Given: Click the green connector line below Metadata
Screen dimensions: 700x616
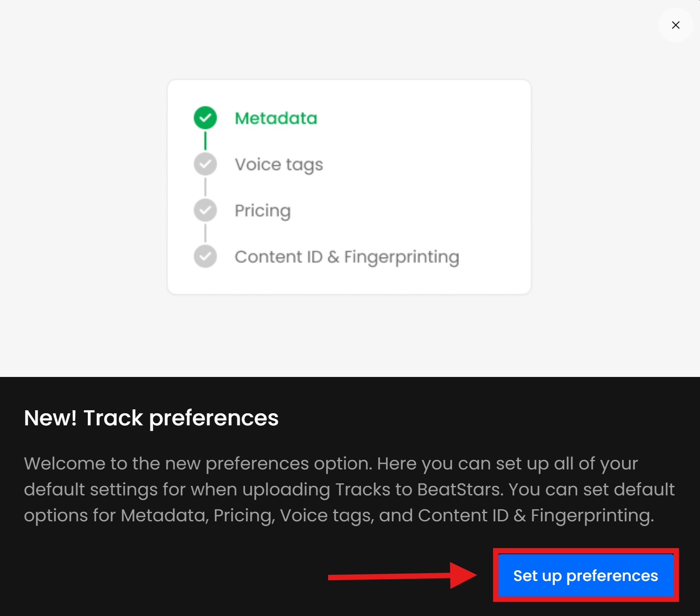Looking at the screenshot, I should (x=205, y=141).
